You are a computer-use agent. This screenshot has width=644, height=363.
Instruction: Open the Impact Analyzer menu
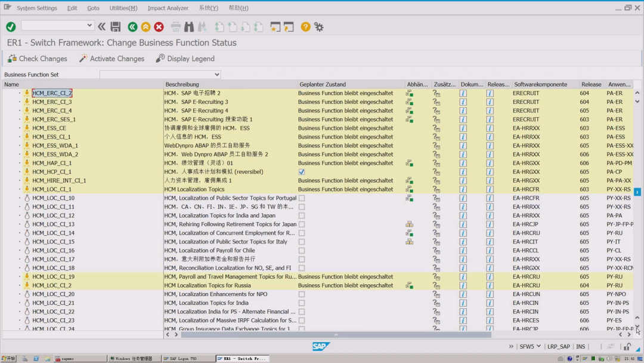click(x=168, y=8)
